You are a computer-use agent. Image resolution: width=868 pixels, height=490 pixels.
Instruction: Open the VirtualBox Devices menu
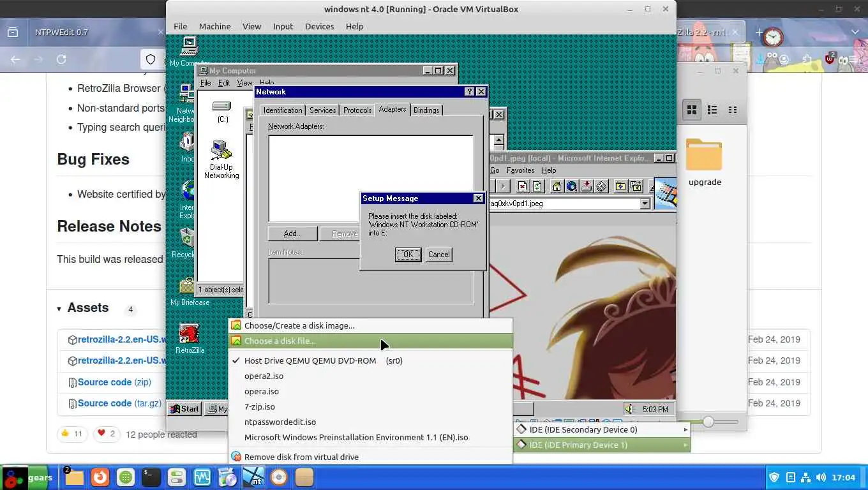point(319,26)
